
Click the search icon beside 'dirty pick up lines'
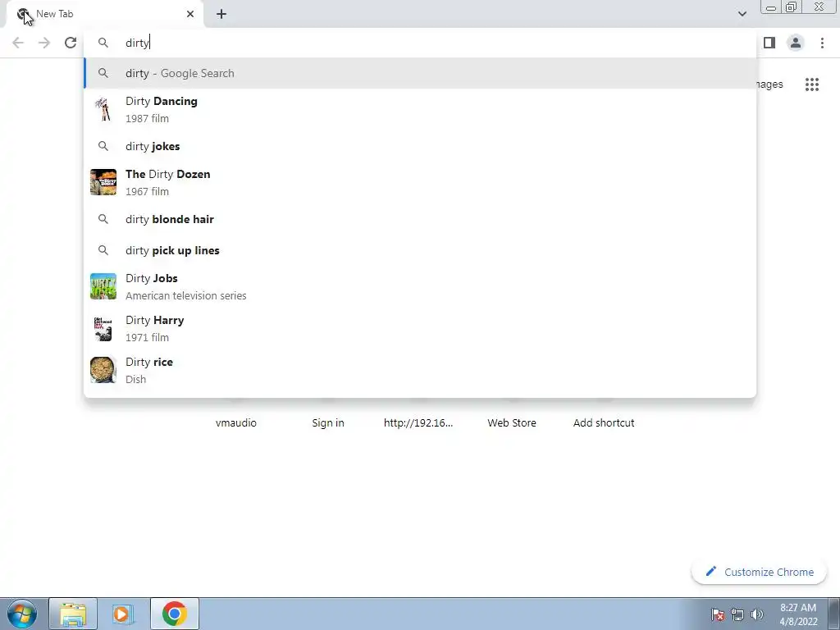pyautogui.click(x=103, y=250)
